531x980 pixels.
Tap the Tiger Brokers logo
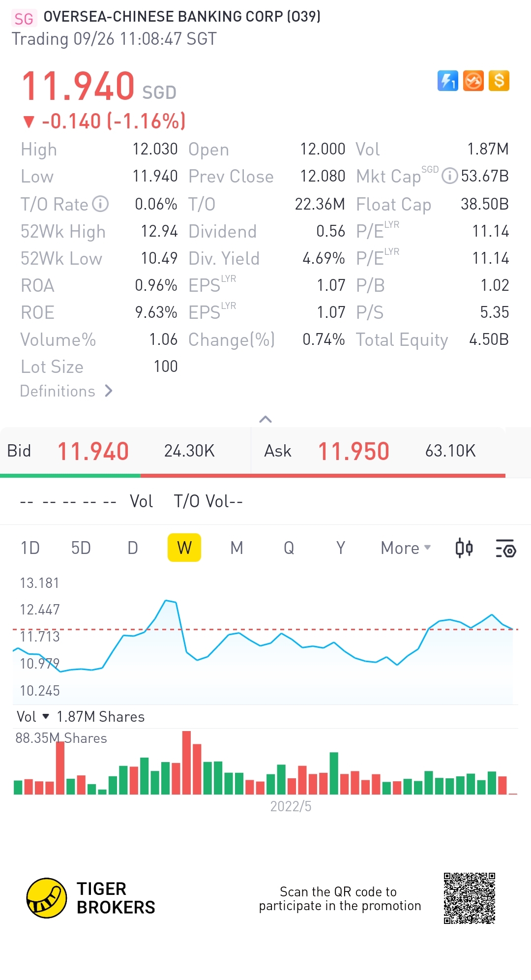[47, 898]
